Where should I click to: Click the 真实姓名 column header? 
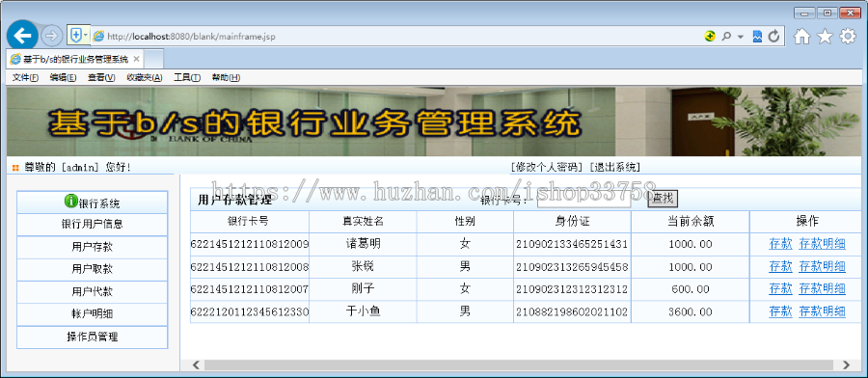click(x=363, y=222)
